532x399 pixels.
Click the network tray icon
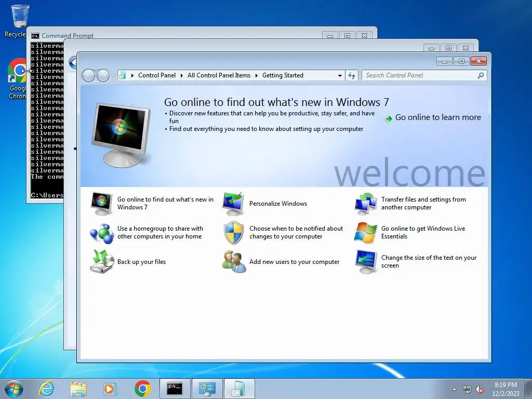pyautogui.click(x=467, y=389)
